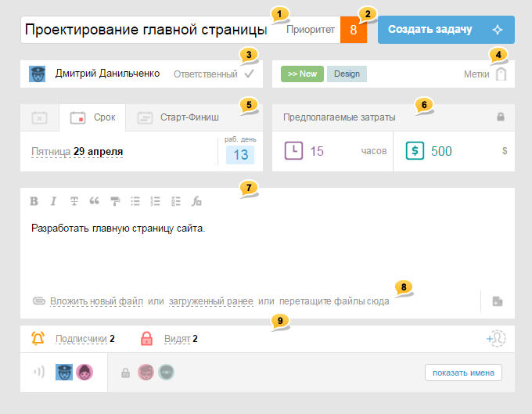Click the Предполагаемые затраты heading
The height and width of the screenshot is (414, 532).
coord(339,117)
